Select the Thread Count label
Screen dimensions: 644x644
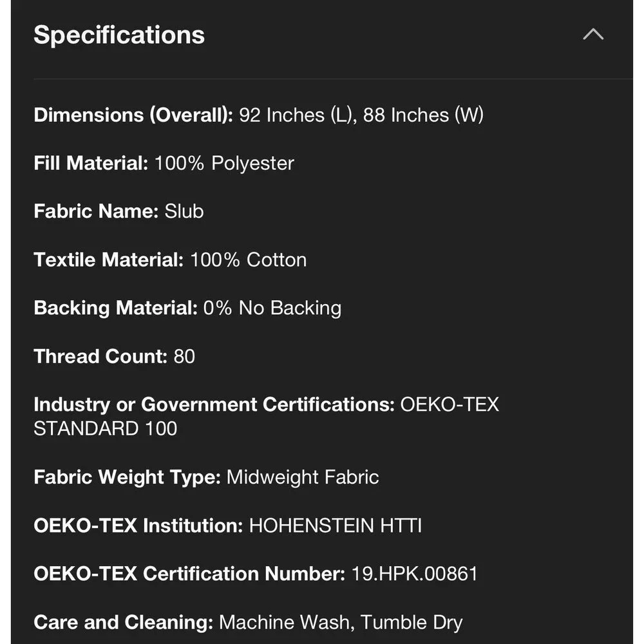[x=100, y=356]
